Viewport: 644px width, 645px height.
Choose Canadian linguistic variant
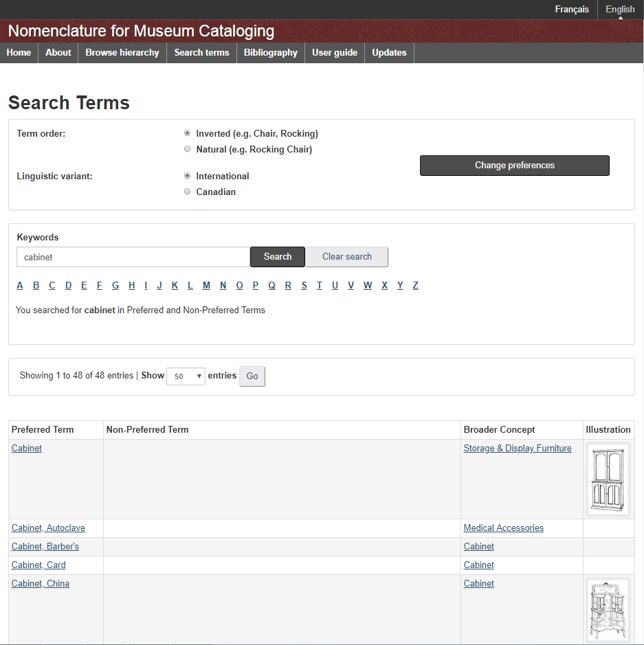188,192
